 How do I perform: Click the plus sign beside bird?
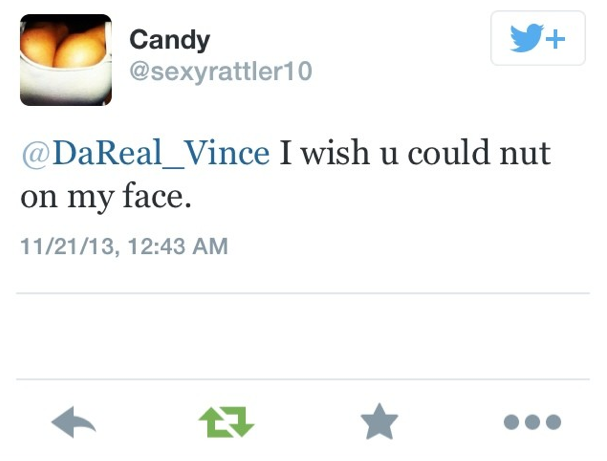click(x=556, y=39)
